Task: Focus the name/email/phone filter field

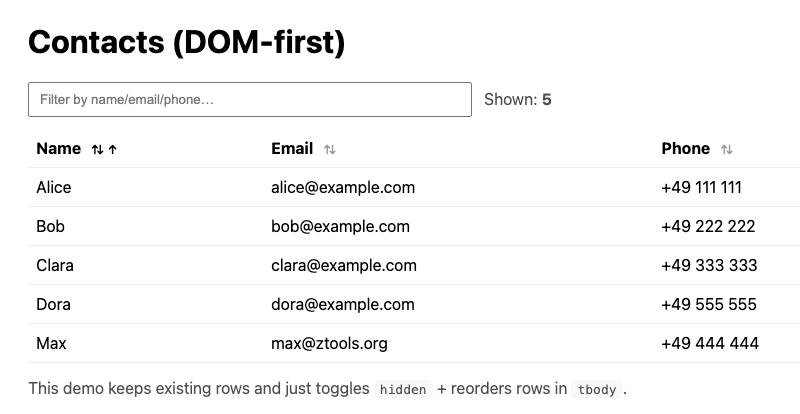Action: coord(250,99)
